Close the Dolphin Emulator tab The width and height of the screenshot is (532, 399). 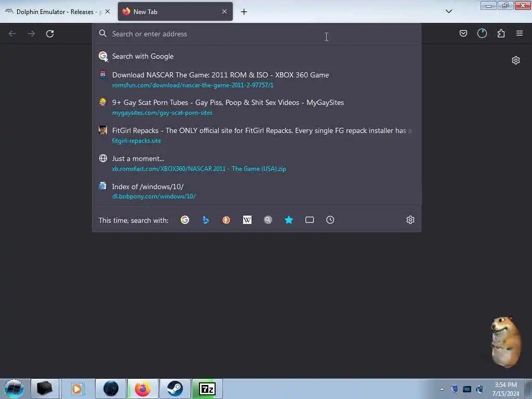(x=108, y=11)
